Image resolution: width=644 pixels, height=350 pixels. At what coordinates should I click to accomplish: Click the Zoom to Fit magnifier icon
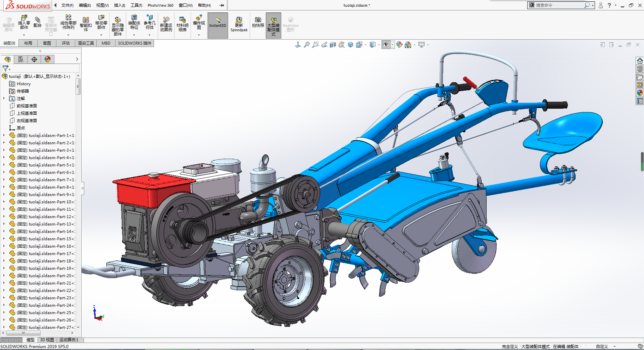coord(306,45)
